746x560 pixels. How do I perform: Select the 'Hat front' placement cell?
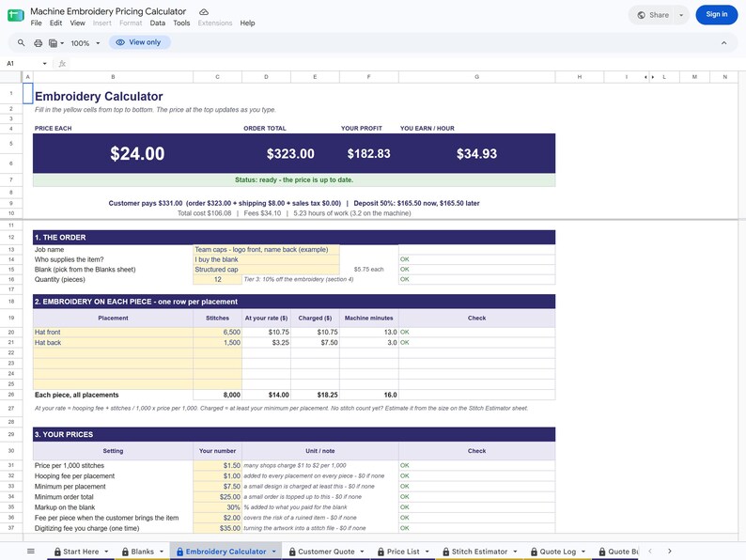click(113, 332)
